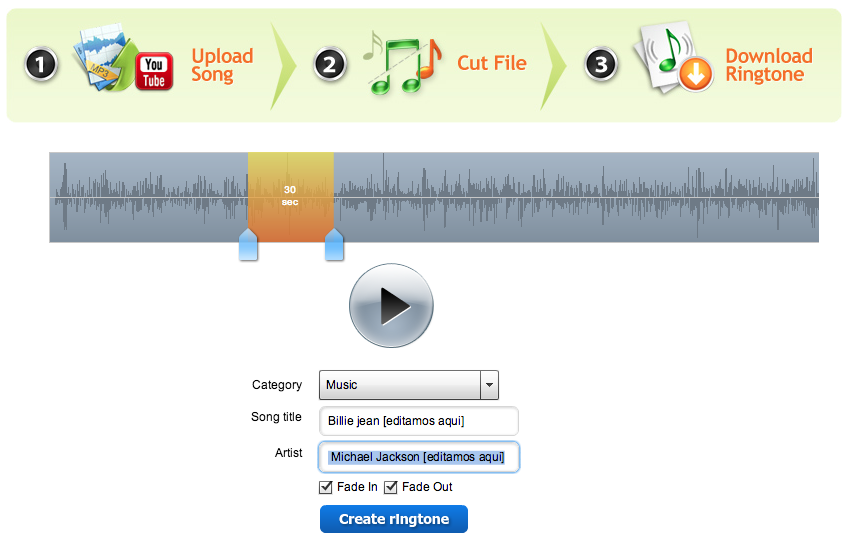Viewport: 854px width, 560px height.
Task: Grab the right selection end handle
Action: tap(334, 245)
